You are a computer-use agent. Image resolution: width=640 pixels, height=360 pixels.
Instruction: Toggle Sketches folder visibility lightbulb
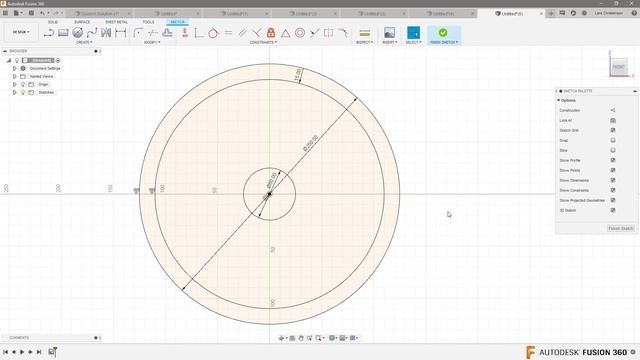pyautogui.click(x=23, y=93)
